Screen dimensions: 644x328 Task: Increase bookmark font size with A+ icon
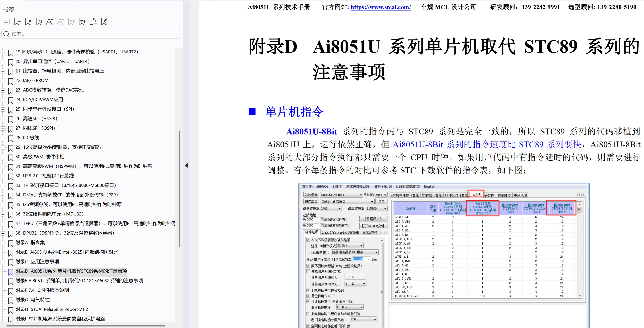(x=50, y=22)
